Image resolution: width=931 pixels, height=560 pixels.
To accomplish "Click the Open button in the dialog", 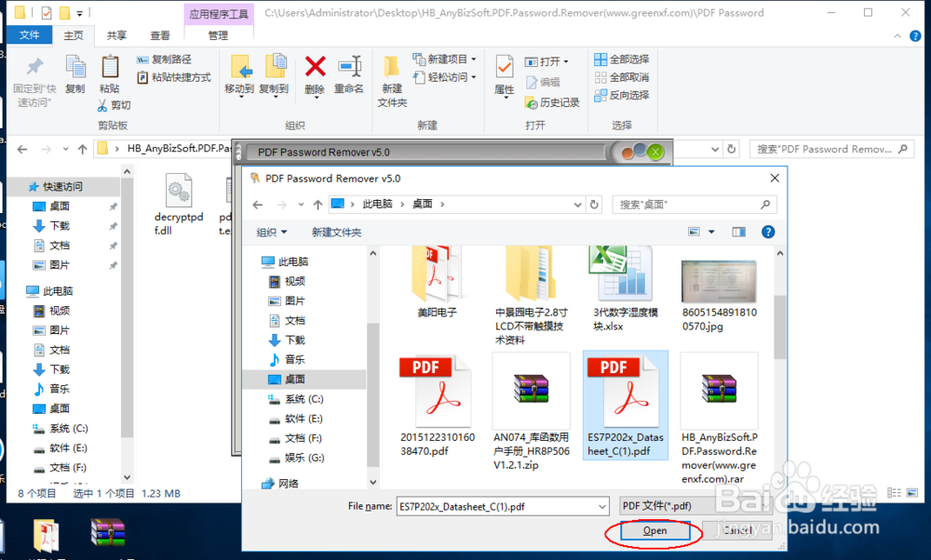I will coord(654,531).
